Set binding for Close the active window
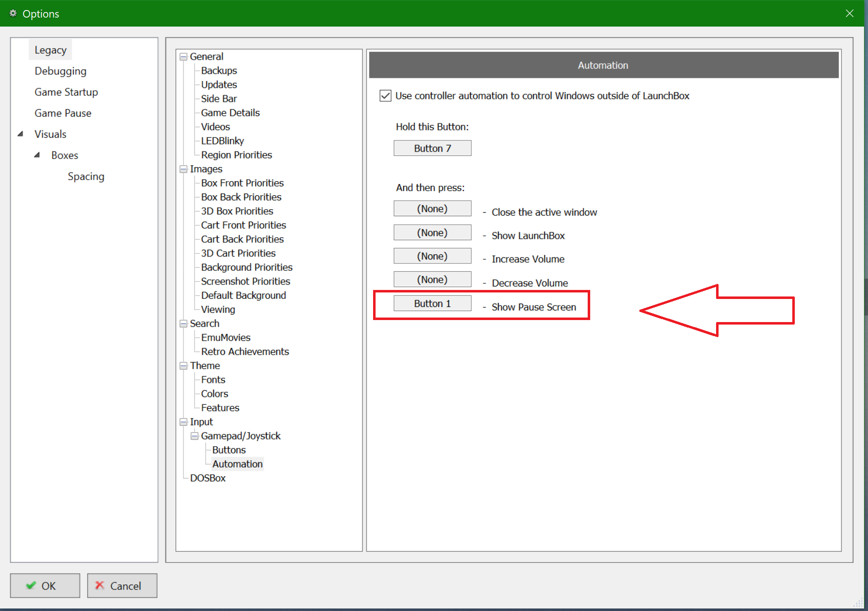Image resolution: width=868 pixels, height=611 pixels. pos(432,208)
